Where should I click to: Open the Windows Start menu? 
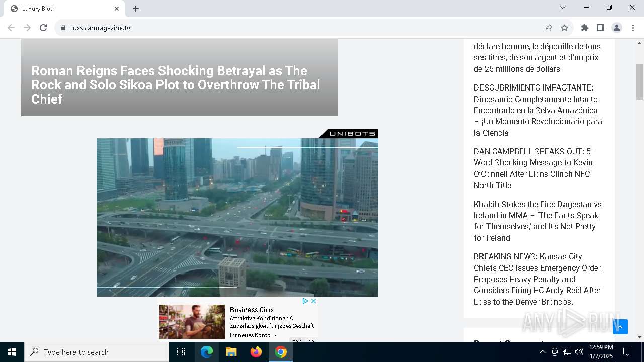[x=12, y=352]
